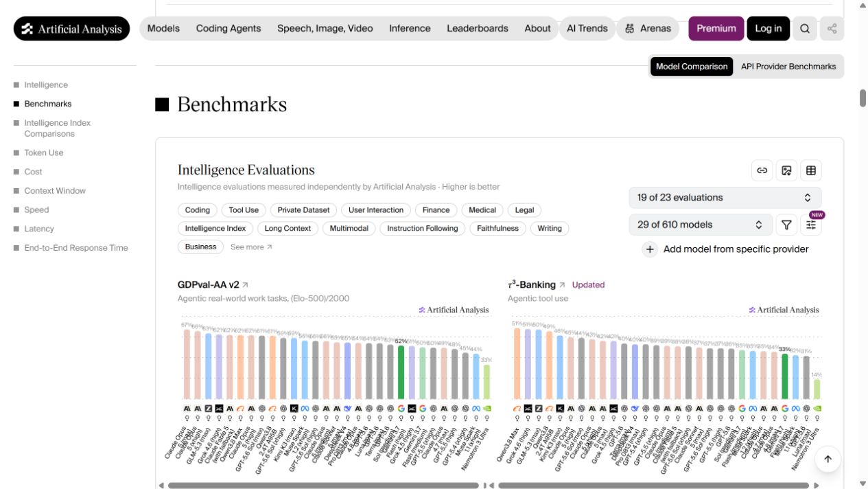The height and width of the screenshot is (489, 868).
Task: Switch to table view via grid icon
Action: pyautogui.click(x=811, y=170)
